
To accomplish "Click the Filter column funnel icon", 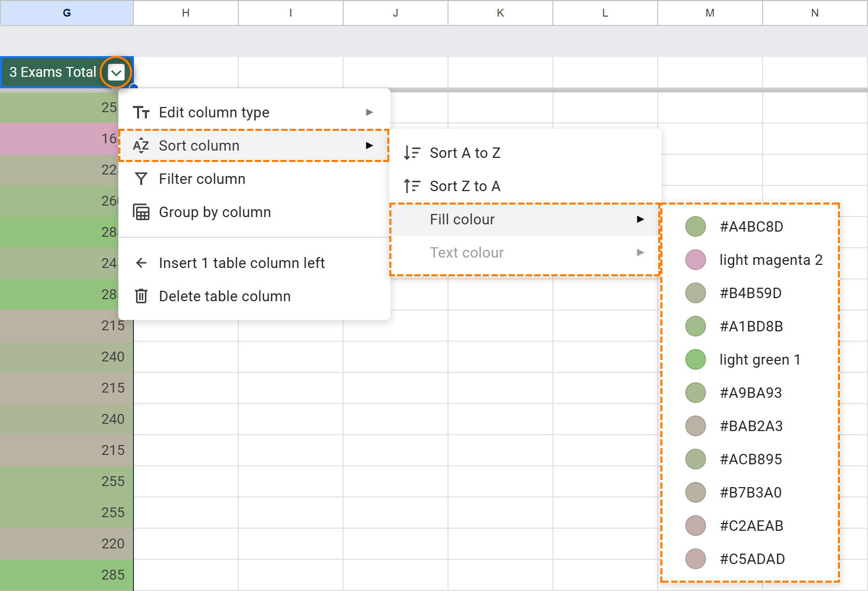I will tap(141, 179).
